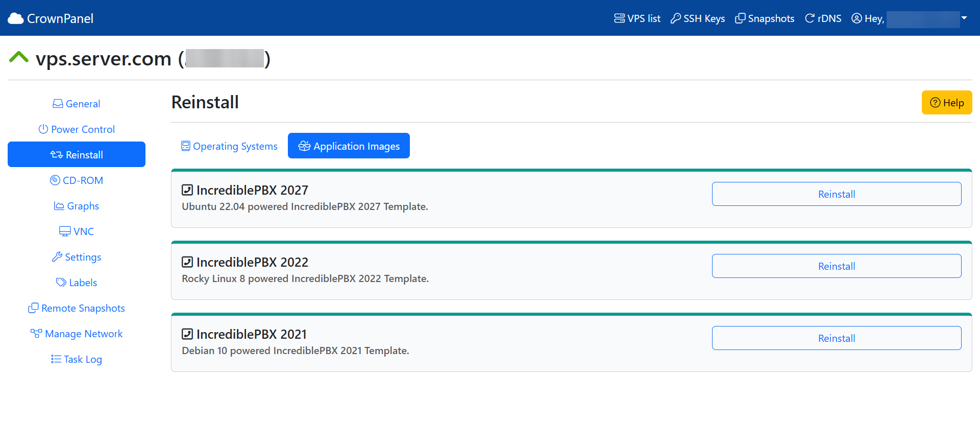980x444 pixels.
Task: Click the Hey, greeting text
Action: point(874,19)
